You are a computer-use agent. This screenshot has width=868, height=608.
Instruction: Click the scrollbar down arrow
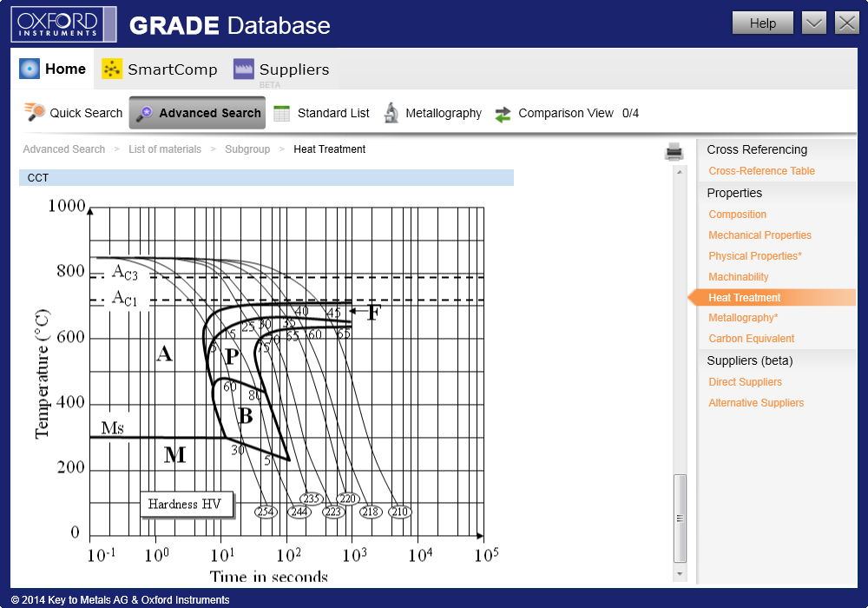tap(680, 573)
